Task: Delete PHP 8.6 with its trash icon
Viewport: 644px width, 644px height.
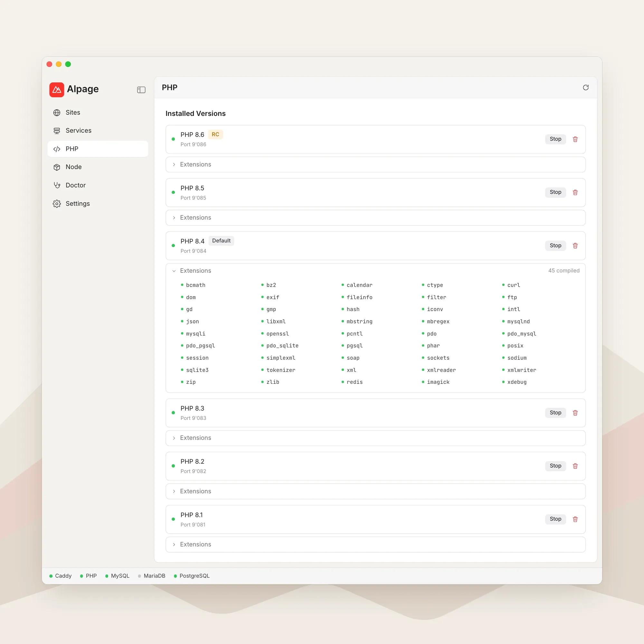Action: [575, 139]
